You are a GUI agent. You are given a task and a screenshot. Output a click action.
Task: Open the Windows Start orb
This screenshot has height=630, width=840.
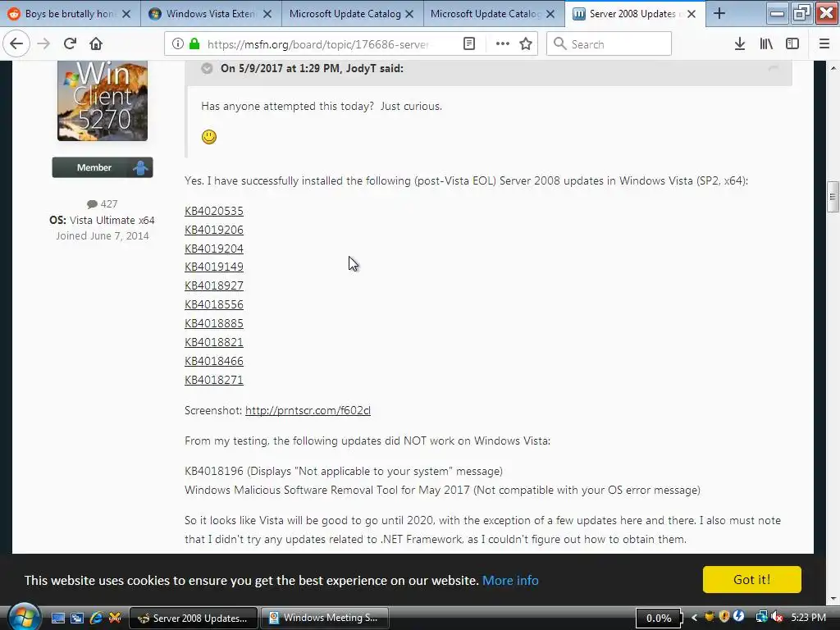tap(23, 616)
